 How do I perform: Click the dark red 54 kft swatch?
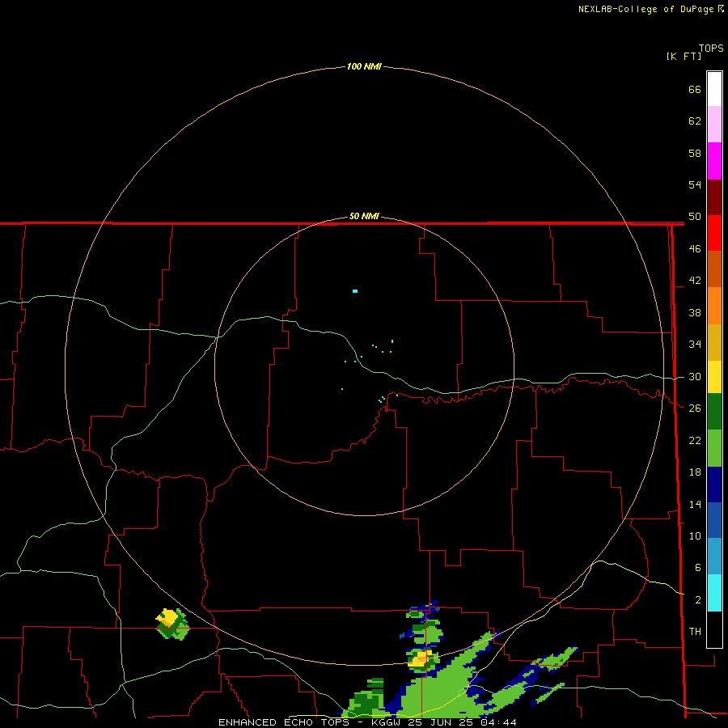point(714,197)
